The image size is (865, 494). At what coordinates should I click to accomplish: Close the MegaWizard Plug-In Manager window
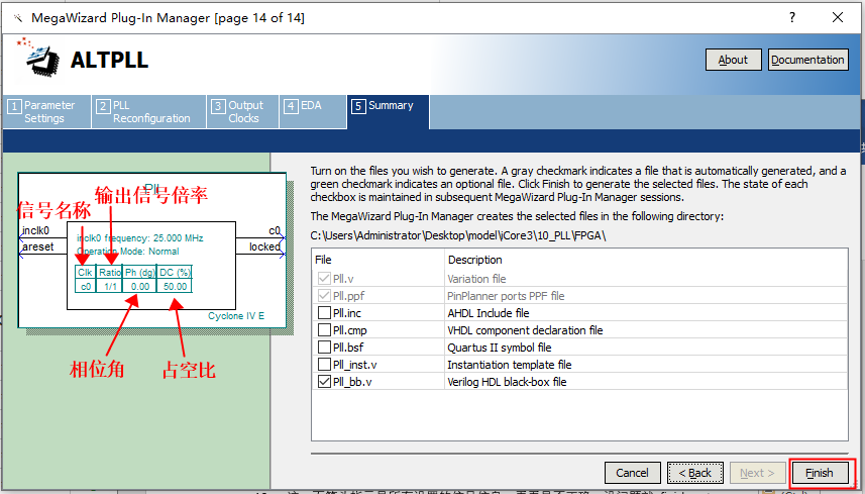(x=838, y=18)
